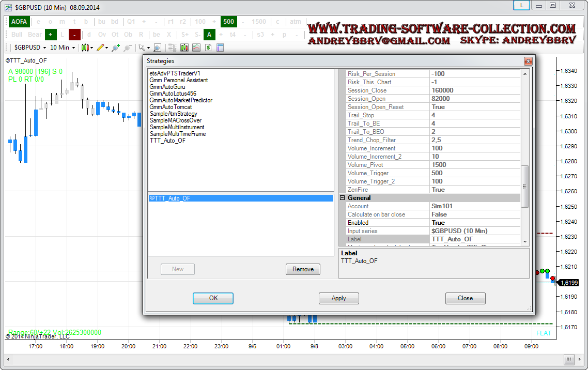This screenshot has width=588, height=370.
Task: Open the chart style candlestick icon
Action: pos(85,48)
